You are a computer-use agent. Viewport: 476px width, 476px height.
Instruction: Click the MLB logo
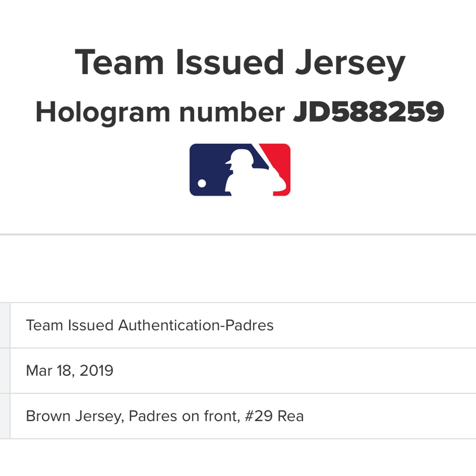240,170
